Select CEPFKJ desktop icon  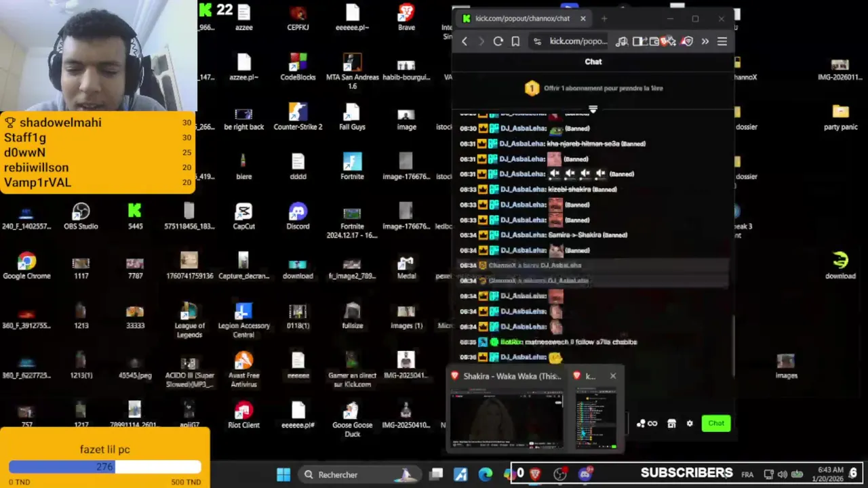[298, 18]
